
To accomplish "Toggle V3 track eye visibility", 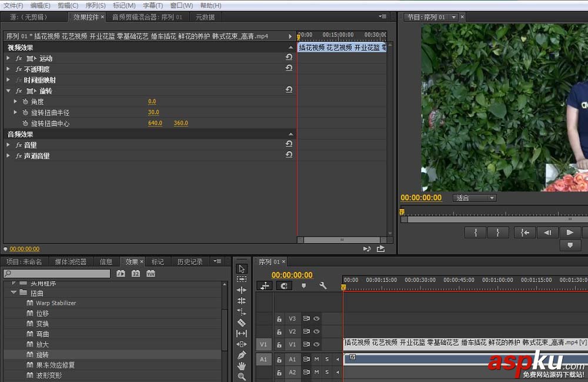I will point(316,318).
